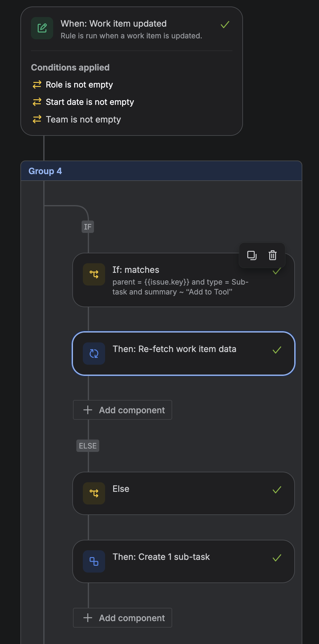The height and width of the screenshot is (644, 319).
Task: Select Then: Re-fetch work item data
Action: [x=184, y=354]
